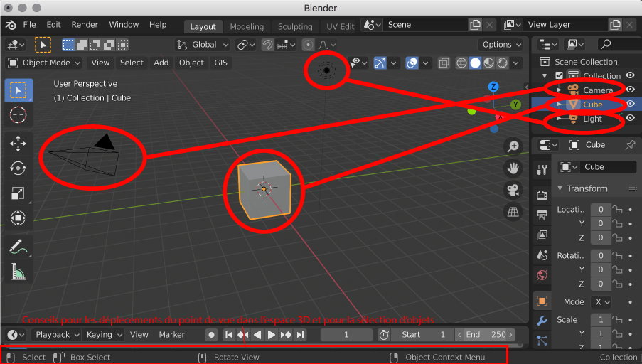Image resolution: width=642 pixels, height=364 pixels.
Task: Open the Playback dropdown
Action: (x=56, y=335)
